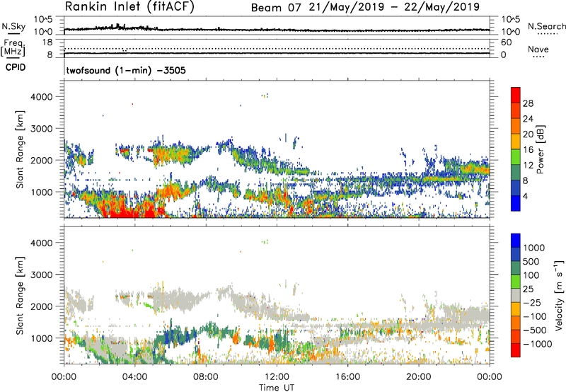Click the 'Time UT' axis title

pos(277,388)
